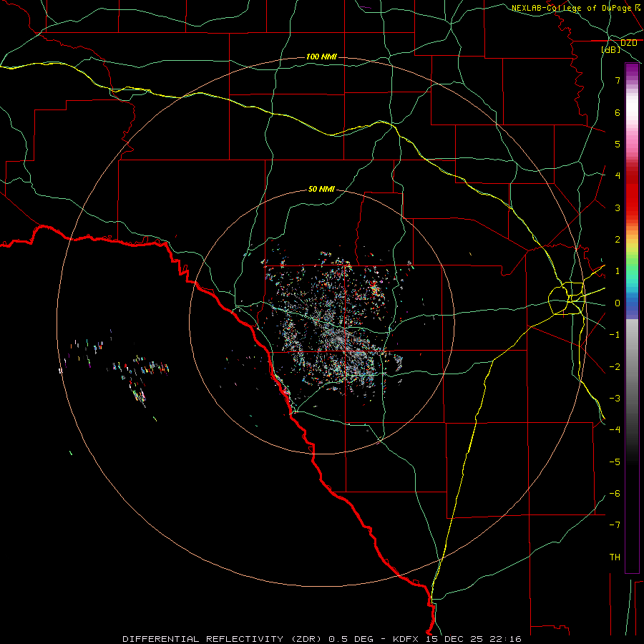Click "DIFFERENTIAL REFLECTIVITY (ZDR)" in the bottom caption
The width and height of the screenshot is (644, 644).
[223, 639]
